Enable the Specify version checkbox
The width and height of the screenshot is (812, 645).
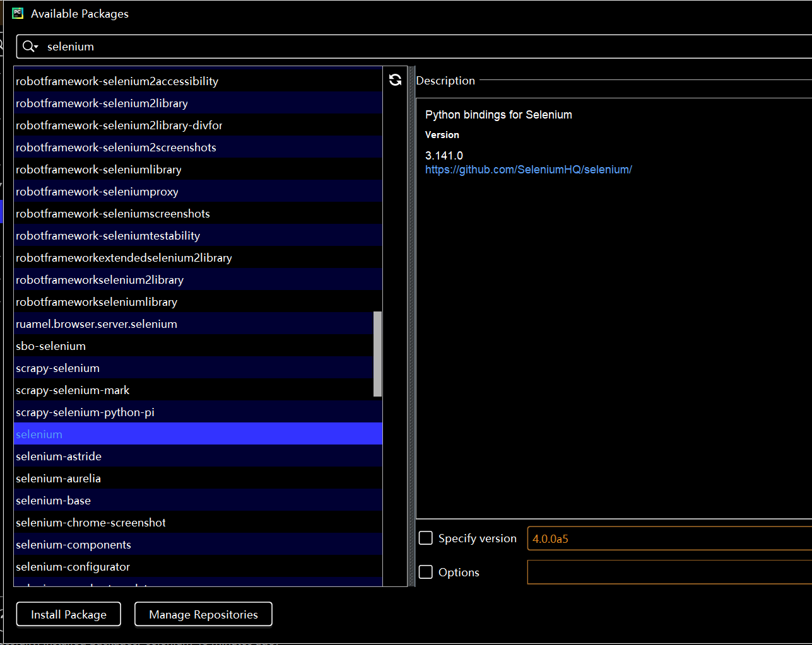(x=426, y=538)
